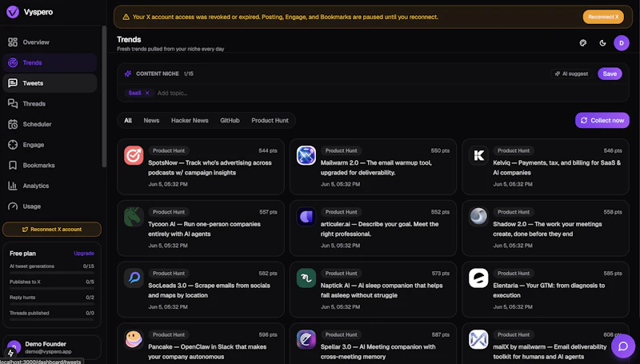Open the Scheduler section

(x=50, y=124)
